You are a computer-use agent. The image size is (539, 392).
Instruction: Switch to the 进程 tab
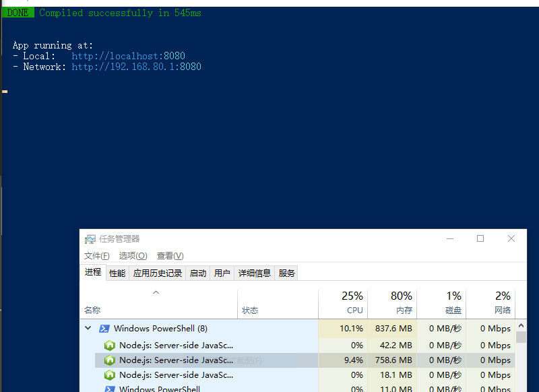click(93, 272)
